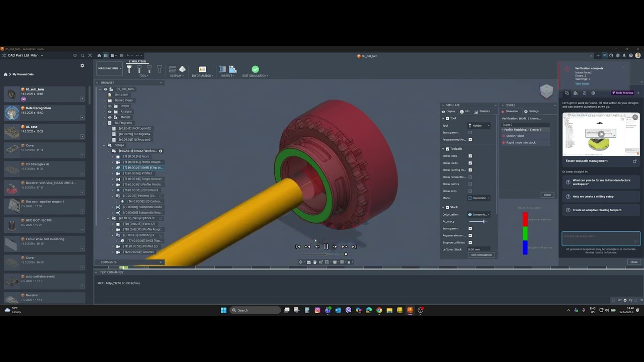The image size is (644, 362).
Task: Close the Issues panel
Action: [x=547, y=195]
